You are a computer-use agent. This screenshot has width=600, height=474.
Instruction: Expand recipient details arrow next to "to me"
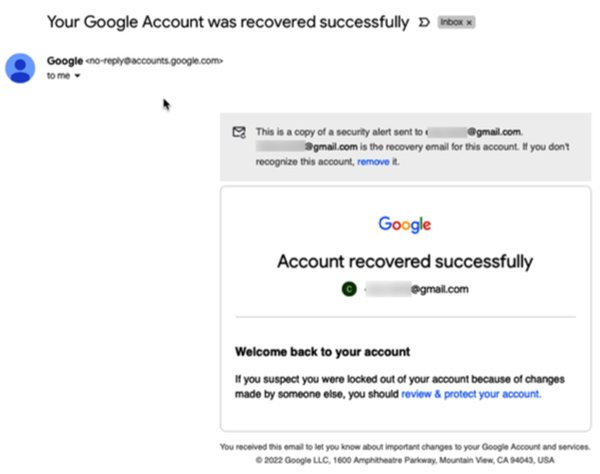pos(77,76)
